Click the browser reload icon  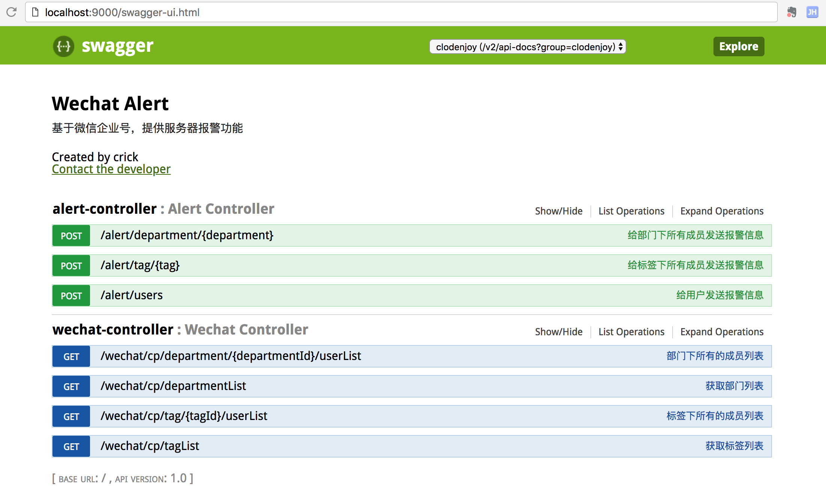12,12
